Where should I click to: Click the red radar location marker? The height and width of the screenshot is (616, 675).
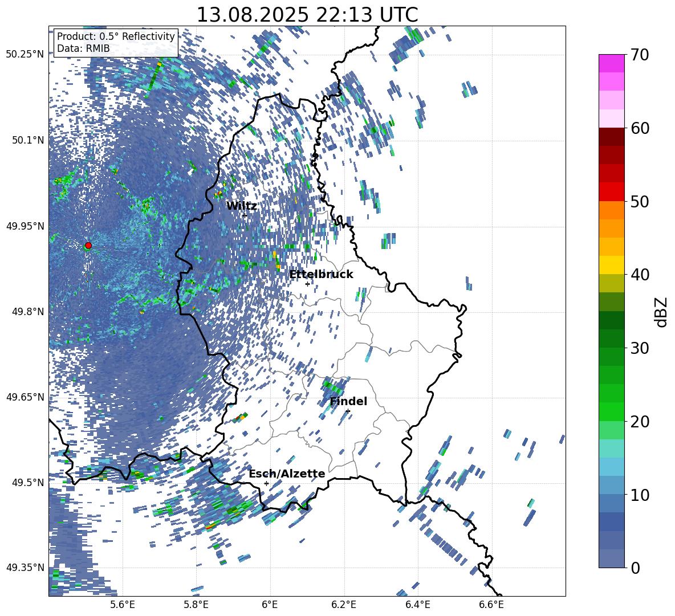point(88,245)
